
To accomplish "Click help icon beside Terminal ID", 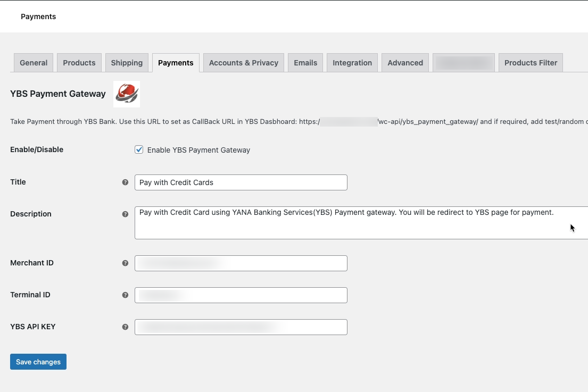I will pos(125,295).
